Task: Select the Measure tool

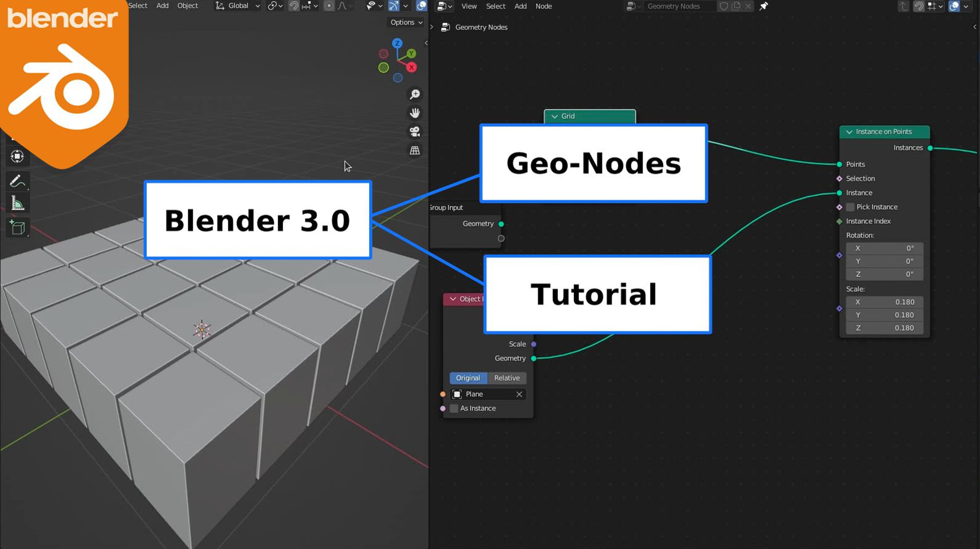Action: click(17, 203)
